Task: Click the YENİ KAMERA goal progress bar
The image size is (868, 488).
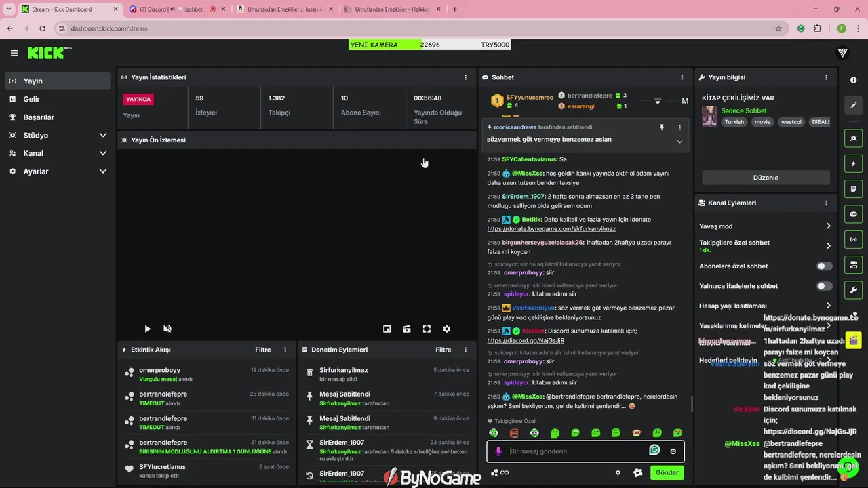Action: coord(430,45)
